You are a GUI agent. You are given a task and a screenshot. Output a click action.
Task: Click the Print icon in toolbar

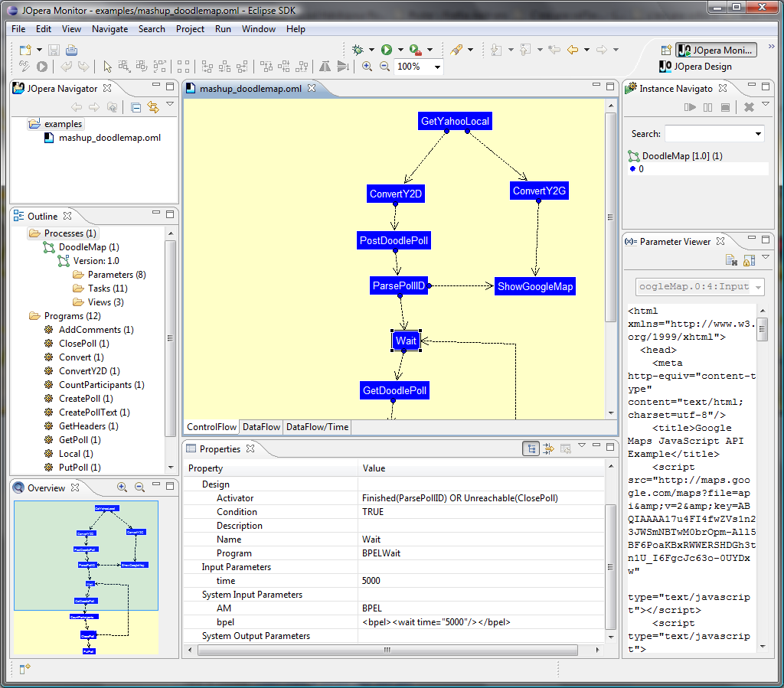71,50
